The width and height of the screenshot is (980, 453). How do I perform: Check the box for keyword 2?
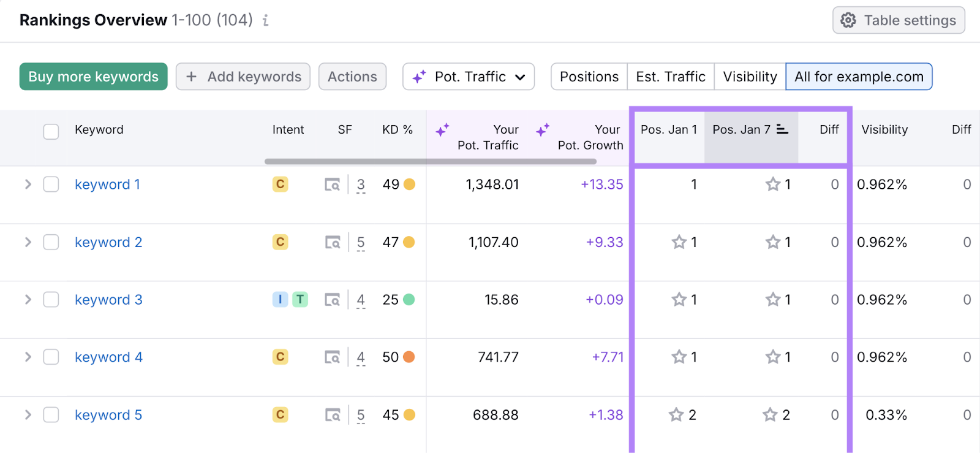[51, 242]
